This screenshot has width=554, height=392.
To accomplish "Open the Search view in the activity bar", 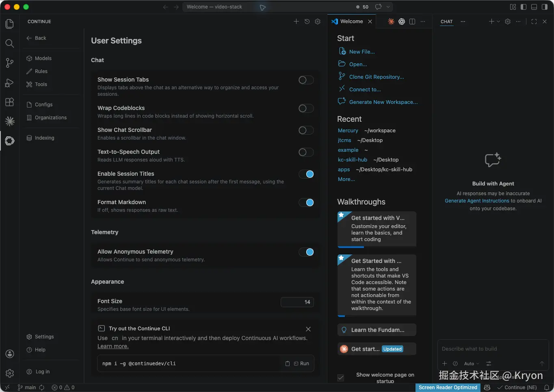I will pyautogui.click(x=10, y=43).
